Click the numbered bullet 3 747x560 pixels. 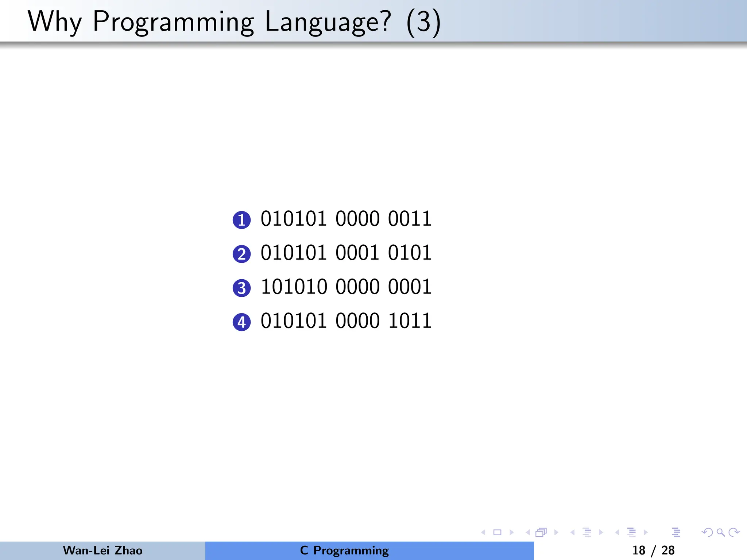coord(241,288)
